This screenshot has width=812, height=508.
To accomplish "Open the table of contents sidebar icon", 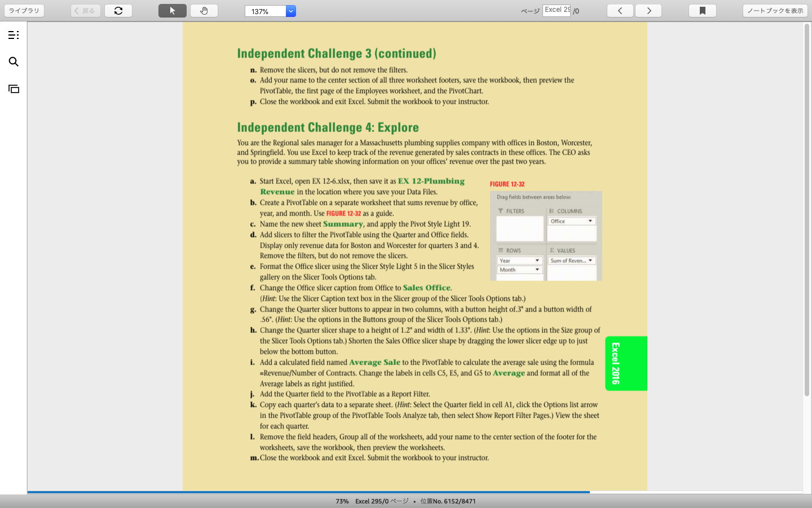I will tap(14, 35).
